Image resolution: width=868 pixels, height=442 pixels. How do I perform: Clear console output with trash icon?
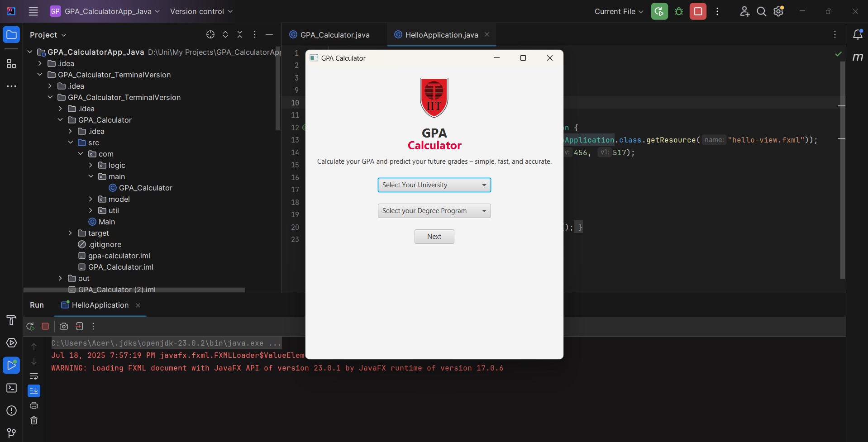[x=34, y=420]
